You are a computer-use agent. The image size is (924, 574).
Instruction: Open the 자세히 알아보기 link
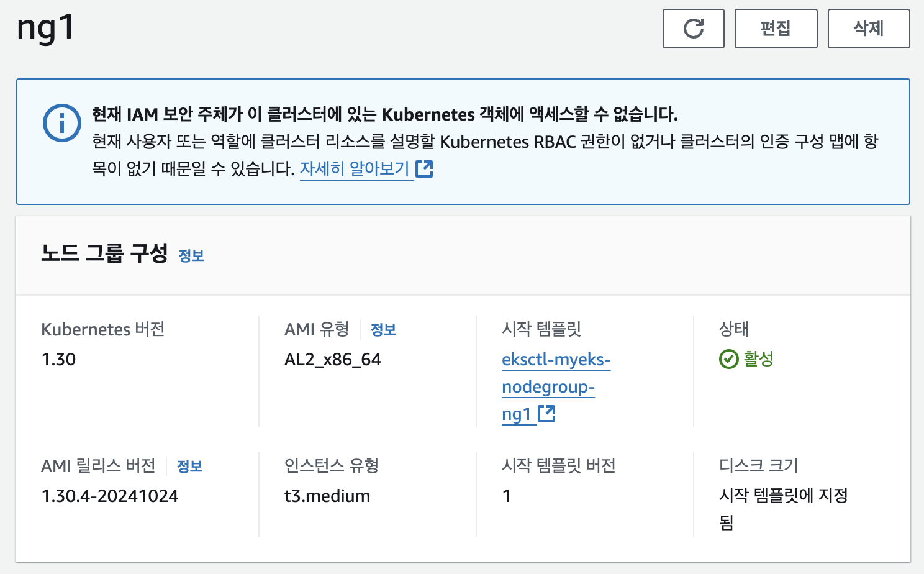pyautogui.click(x=355, y=168)
